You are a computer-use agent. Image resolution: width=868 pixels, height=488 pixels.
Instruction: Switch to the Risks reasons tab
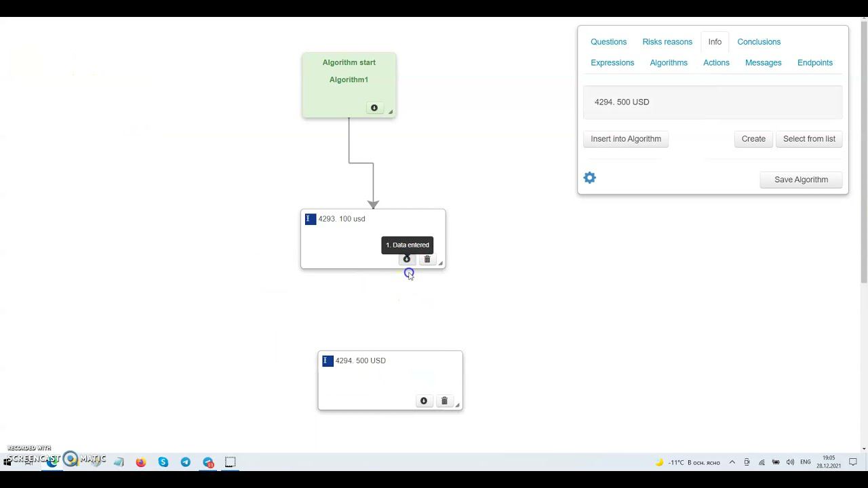[x=667, y=42]
